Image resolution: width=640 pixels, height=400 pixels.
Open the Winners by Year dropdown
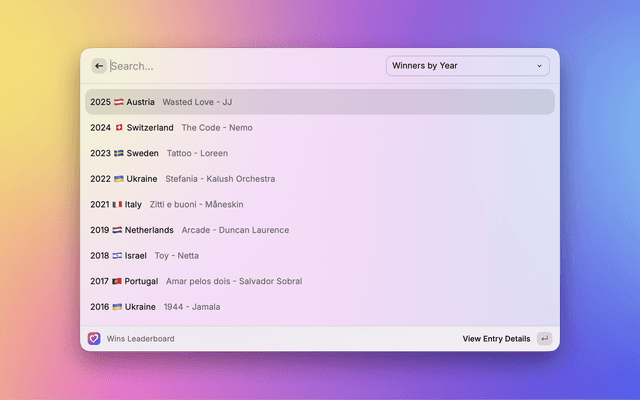(467, 66)
